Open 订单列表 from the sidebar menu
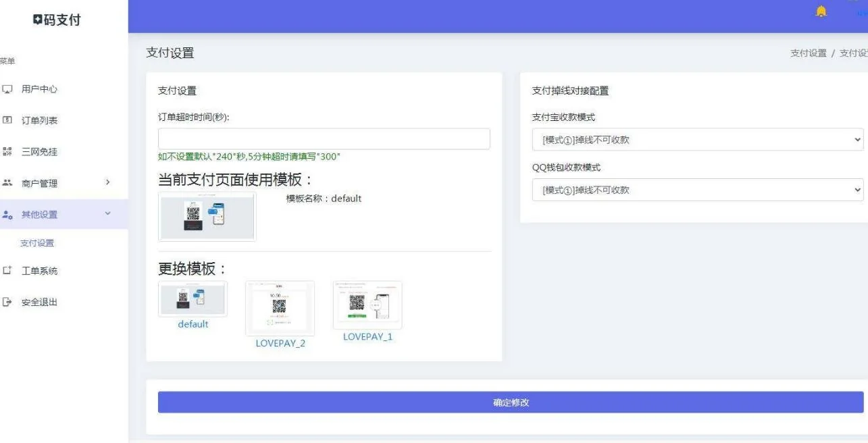 [x=39, y=120]
